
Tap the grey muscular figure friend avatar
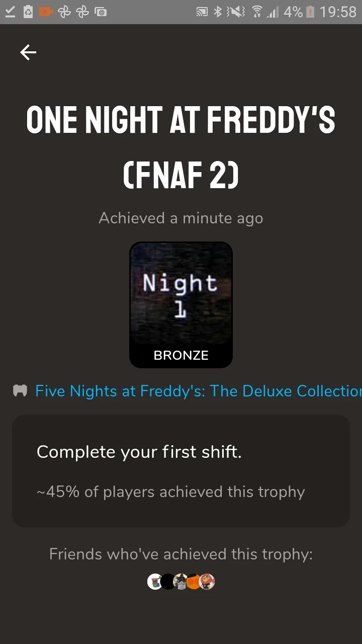[180, 582]
